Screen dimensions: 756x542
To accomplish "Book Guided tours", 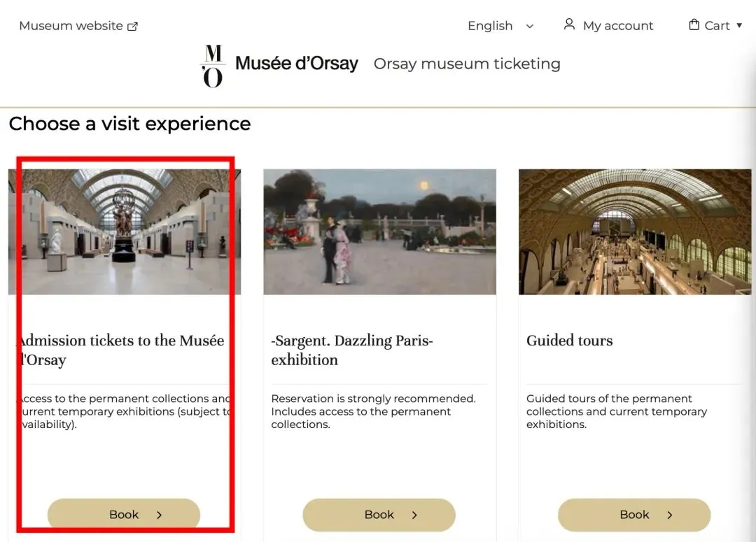I will point(634,515).
